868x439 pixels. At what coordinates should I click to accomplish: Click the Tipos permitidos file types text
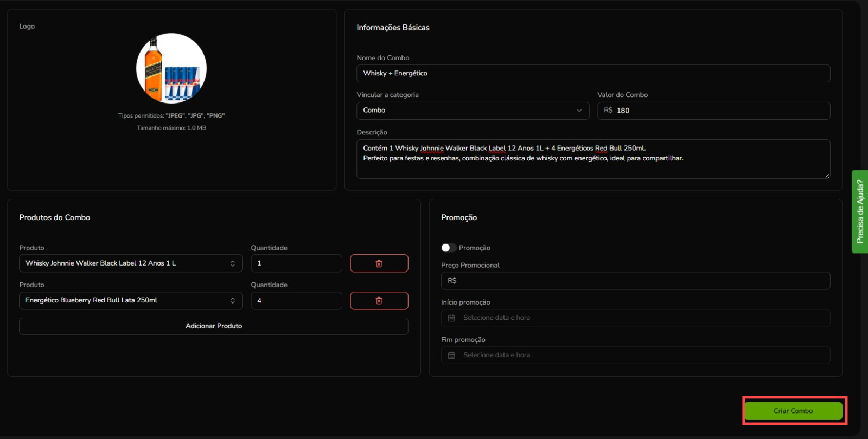tap(171, 115)
